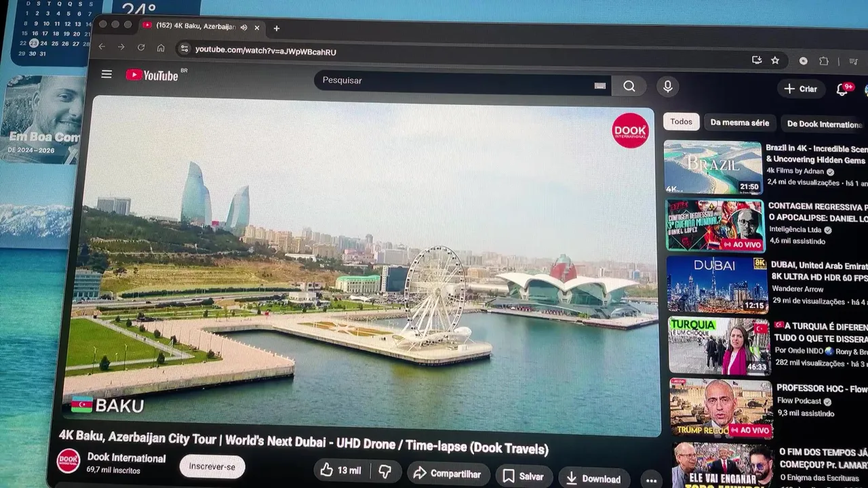Open Dook International channel name link
This screenshot has width=868, height=488.
(126, 458)
